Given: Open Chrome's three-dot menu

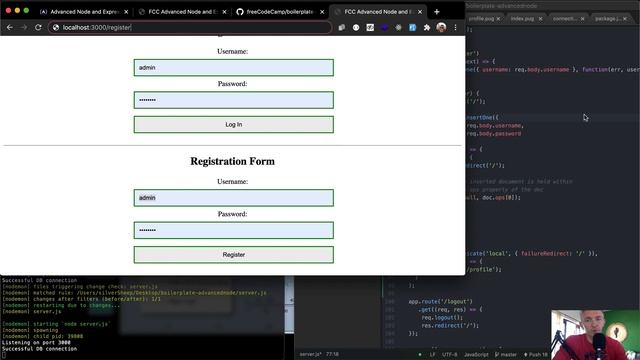Looking at the screenshot, I should coord(456,27).
